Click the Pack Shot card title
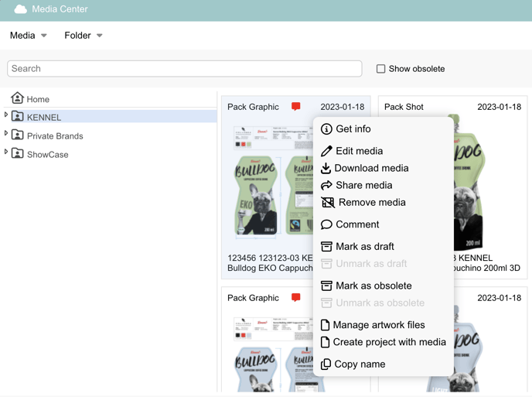Screen dimensions: 532x397 [404, 107]
